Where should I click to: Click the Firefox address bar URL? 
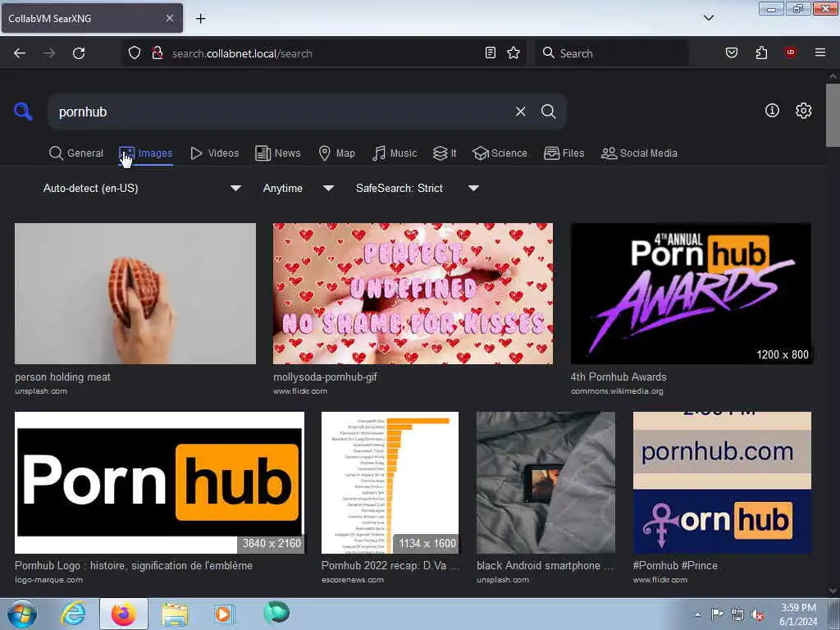click(x=242, y=53)
